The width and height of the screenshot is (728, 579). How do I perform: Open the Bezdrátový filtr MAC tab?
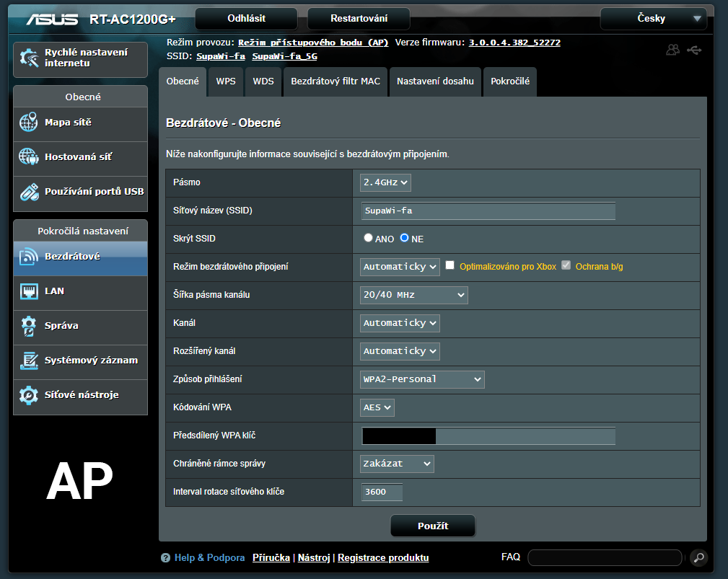click(335, 81)
